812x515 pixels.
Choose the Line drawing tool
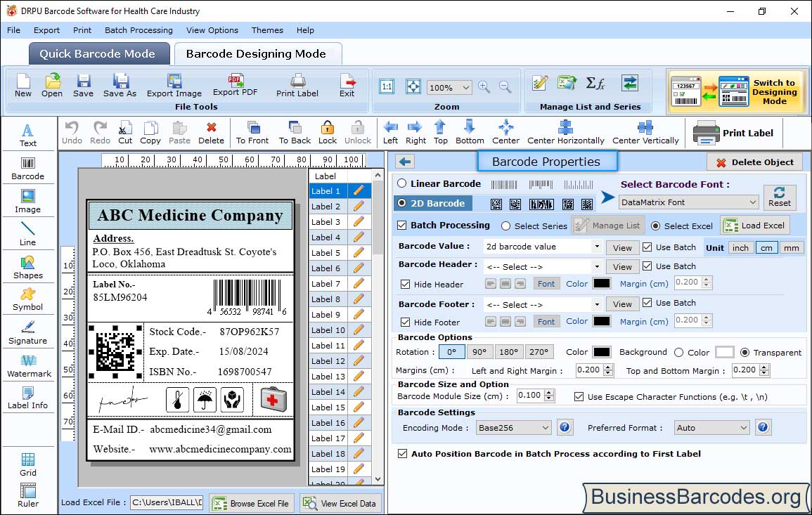pos(28,234)
